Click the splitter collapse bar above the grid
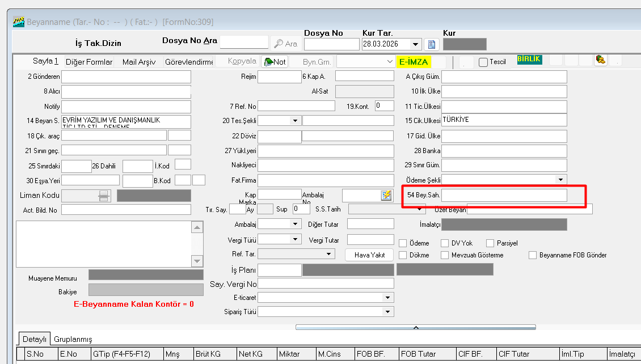Image resolution: width=641 pixels, height=364 pixels. point(415,327)
